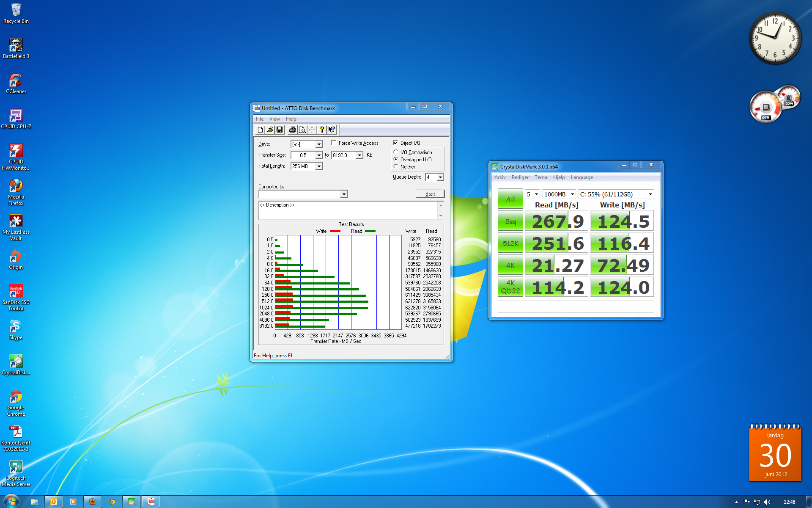Open Windows Explorer from the taskbar
Screen dimensions: 812x508
(x=34, y=502)
